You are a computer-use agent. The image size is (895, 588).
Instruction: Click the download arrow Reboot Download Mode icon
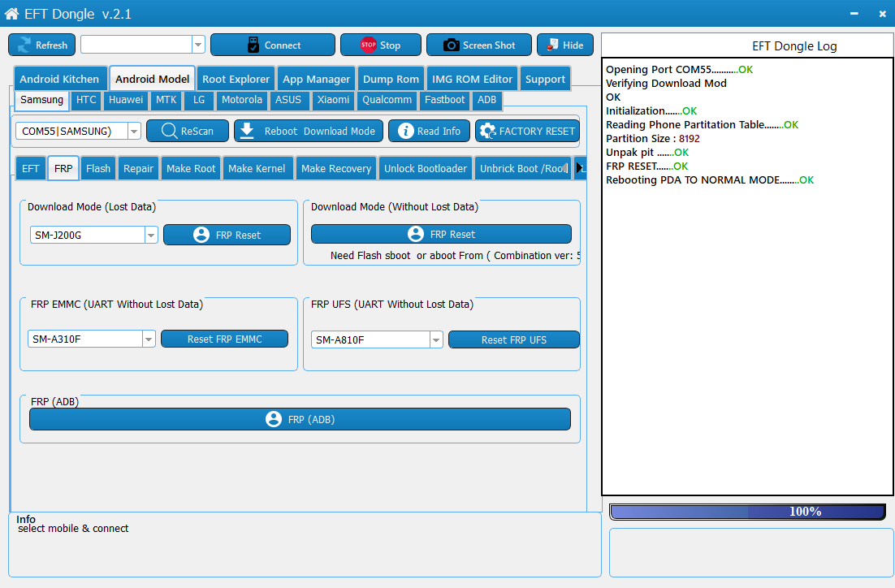tap(247, 131)
